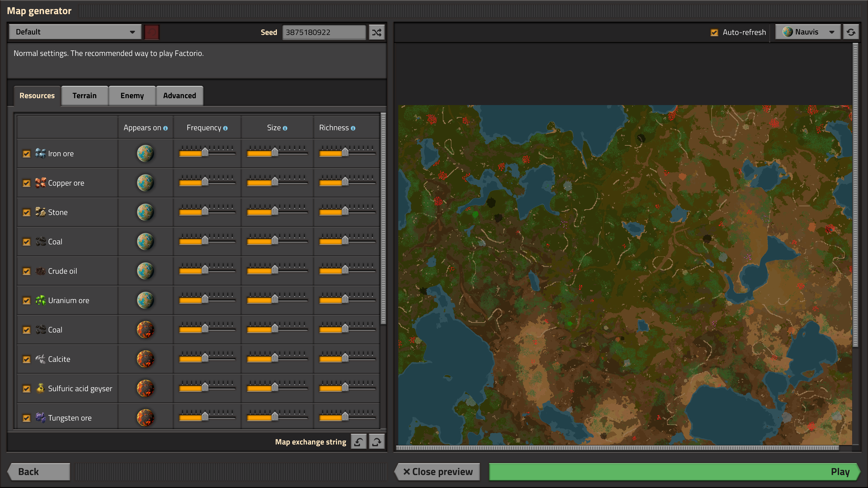This screenshot has height=488, width=868.
Task: Open the Enemy tab
Action: (x=132, y=96)
